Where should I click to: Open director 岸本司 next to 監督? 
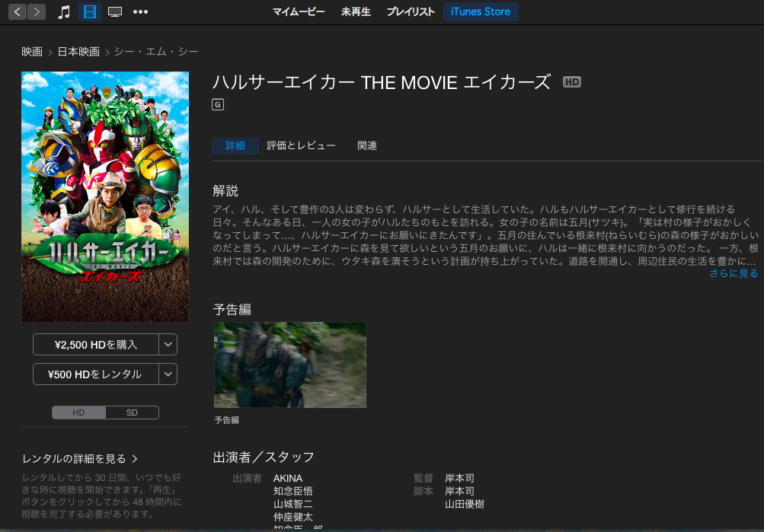tap(459, 479)
